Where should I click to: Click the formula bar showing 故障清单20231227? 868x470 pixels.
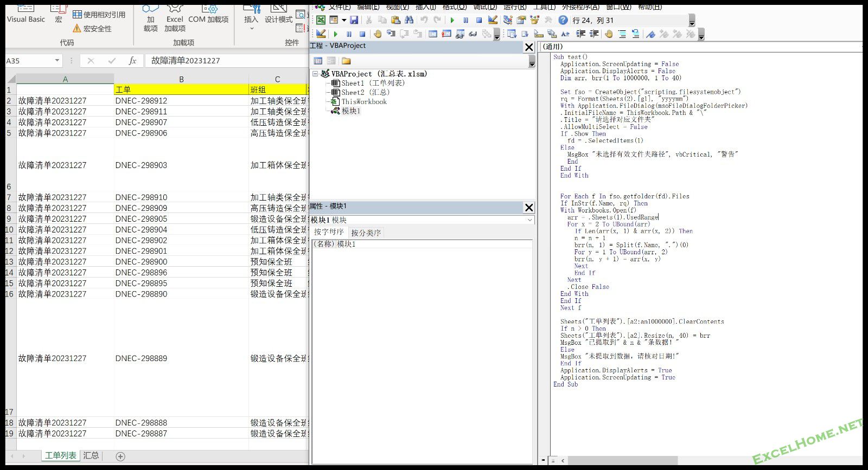(228, 61)
